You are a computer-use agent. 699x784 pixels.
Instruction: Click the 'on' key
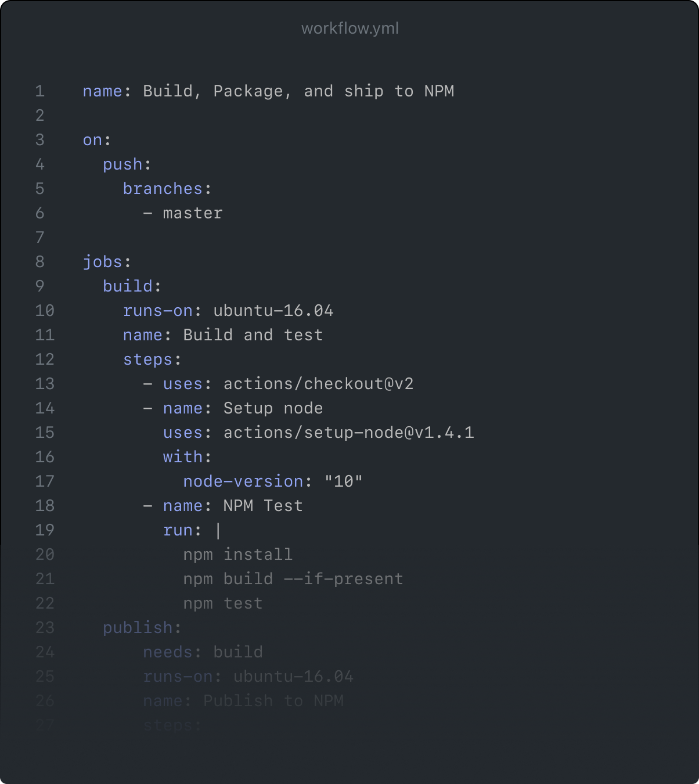pos(92,140)
